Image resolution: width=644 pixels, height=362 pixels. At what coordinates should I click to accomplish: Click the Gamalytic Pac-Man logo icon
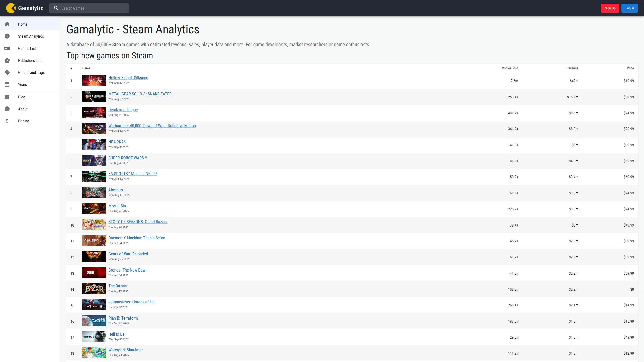(11, 8)
